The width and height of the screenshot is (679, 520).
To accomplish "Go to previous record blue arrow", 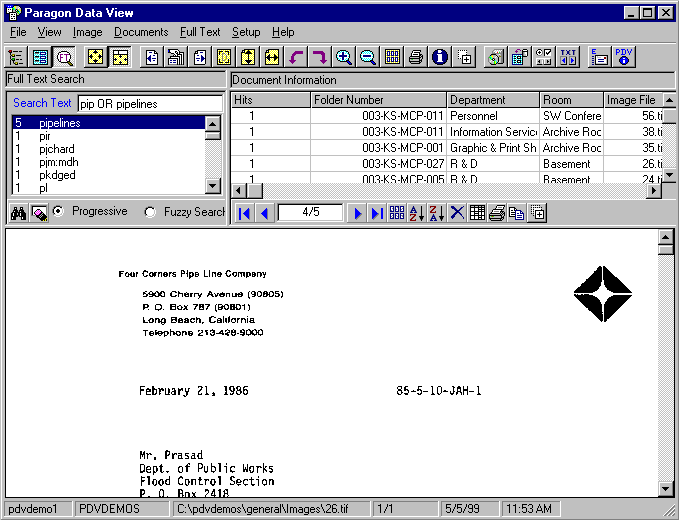I will [265, 213].
